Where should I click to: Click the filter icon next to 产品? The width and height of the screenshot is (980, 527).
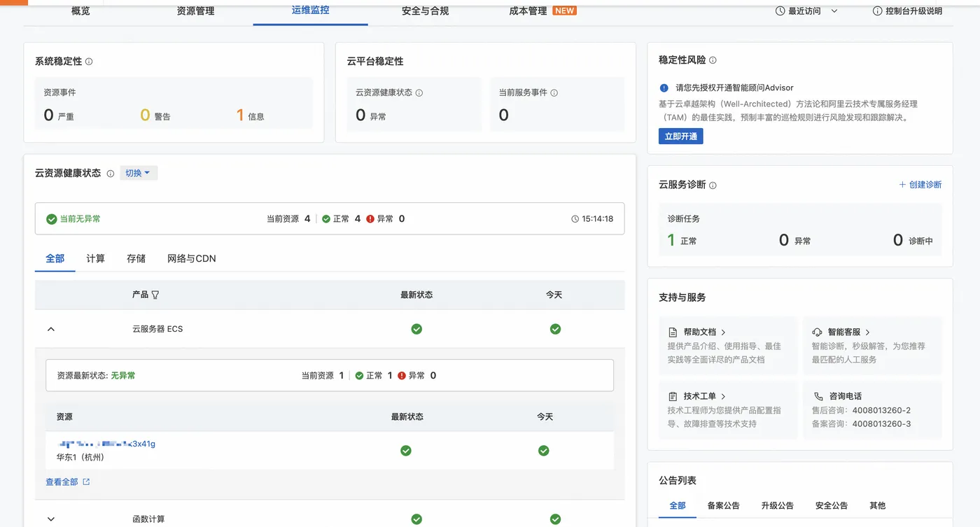point(155,295)
